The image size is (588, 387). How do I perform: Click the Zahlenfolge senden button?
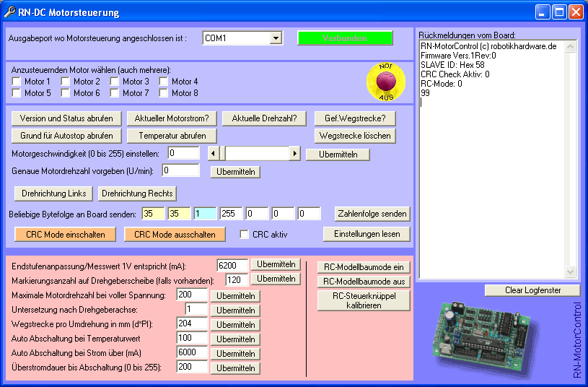click(372, 214)
